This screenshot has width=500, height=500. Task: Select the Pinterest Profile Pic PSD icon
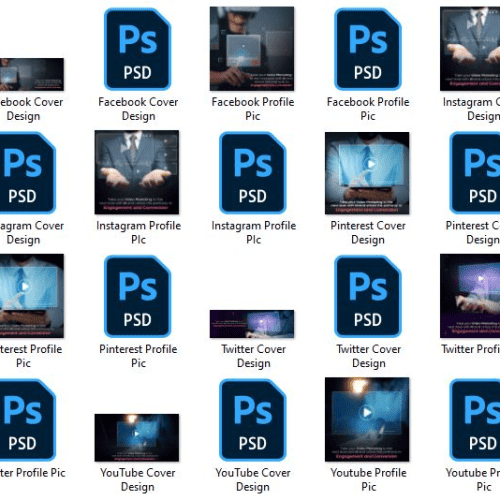coord(138,296)
